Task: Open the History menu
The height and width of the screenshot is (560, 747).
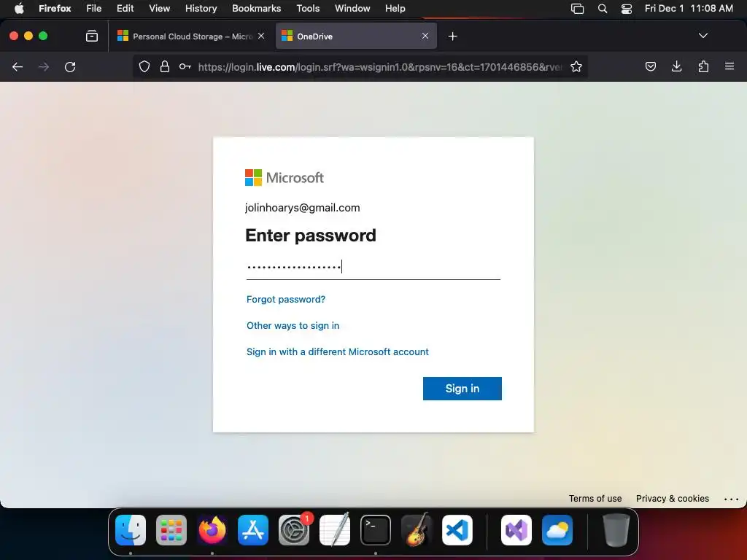Action: coord(201,9)
